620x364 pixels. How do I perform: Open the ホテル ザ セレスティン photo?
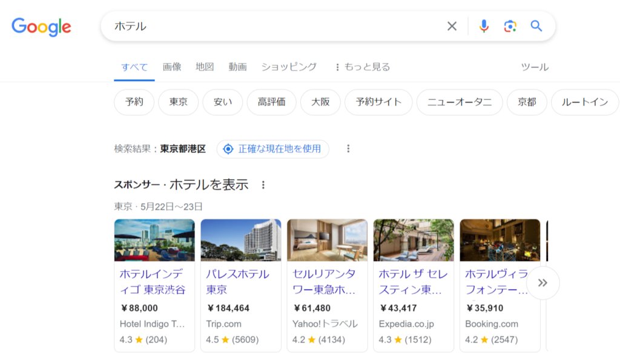point(414,240)
